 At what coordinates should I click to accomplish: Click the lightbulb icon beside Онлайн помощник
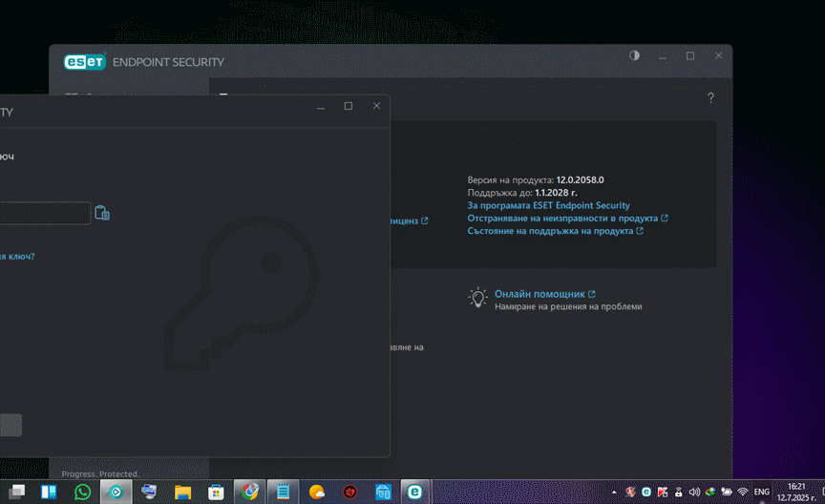click(x=477, y=298)
